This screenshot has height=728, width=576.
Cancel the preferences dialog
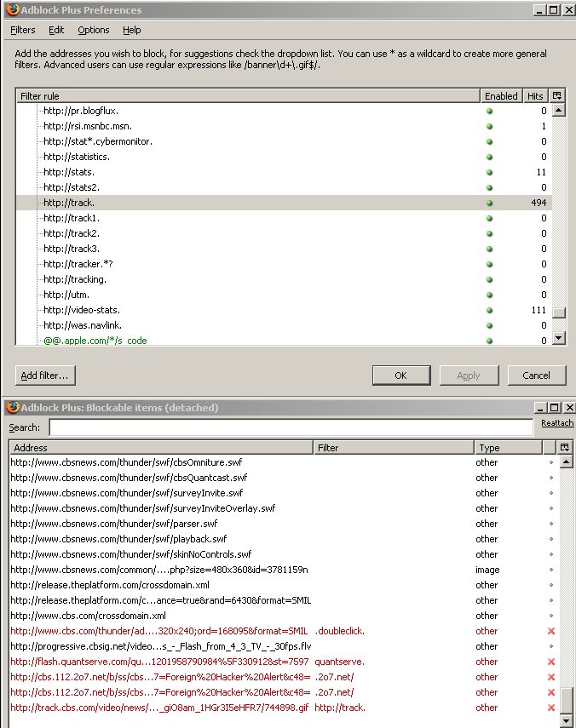(x=537, y=375)
